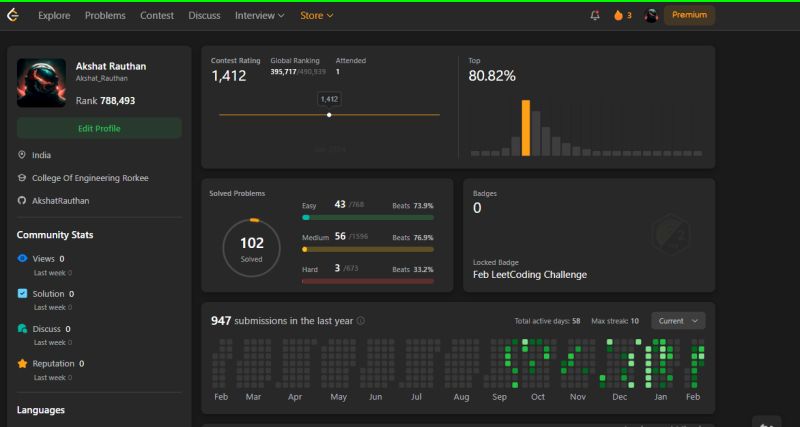Click the Hard problems progress bar
This screenshot has height=427, width=800.
(x=368, y=281)
